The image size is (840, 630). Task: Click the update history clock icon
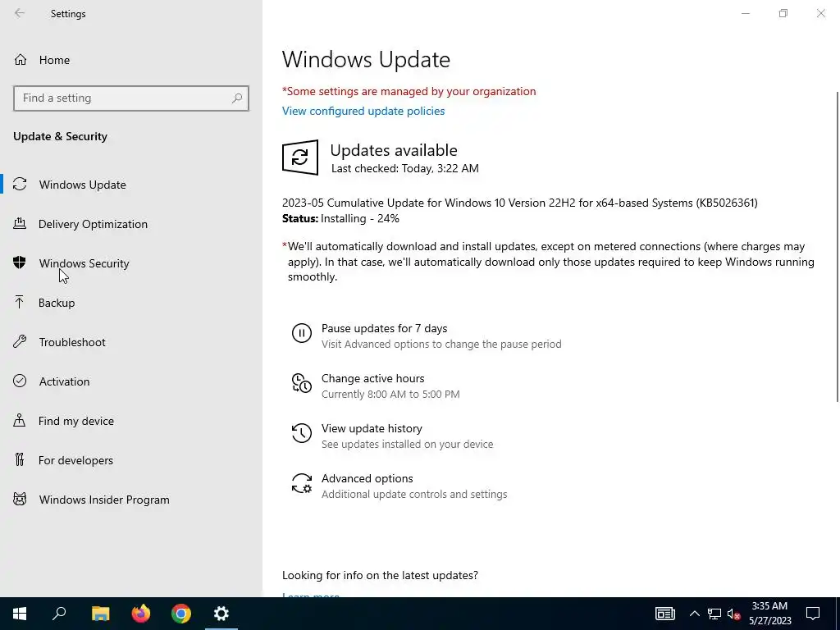pyautogui.click(x=302, y=433)
